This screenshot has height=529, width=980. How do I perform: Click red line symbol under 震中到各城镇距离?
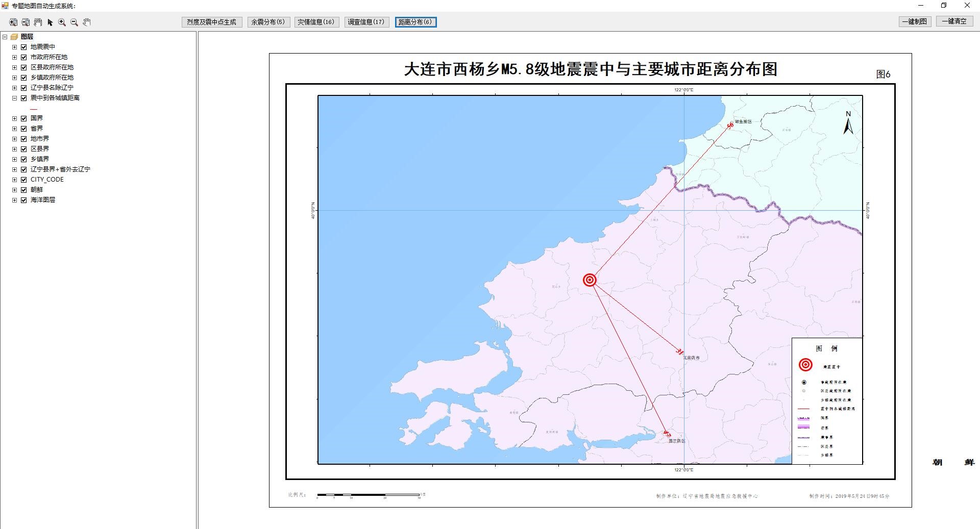click(x=34, y=109)
